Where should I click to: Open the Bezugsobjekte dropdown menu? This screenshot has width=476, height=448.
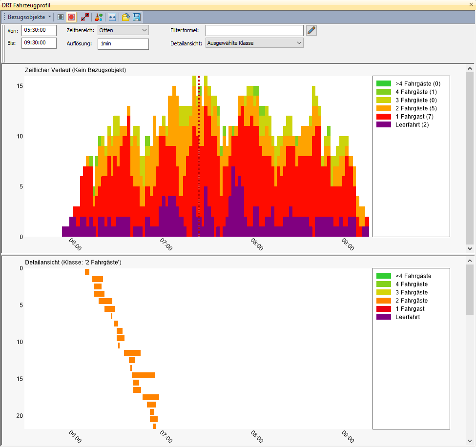pyautogui.click(x=29, y=17)
